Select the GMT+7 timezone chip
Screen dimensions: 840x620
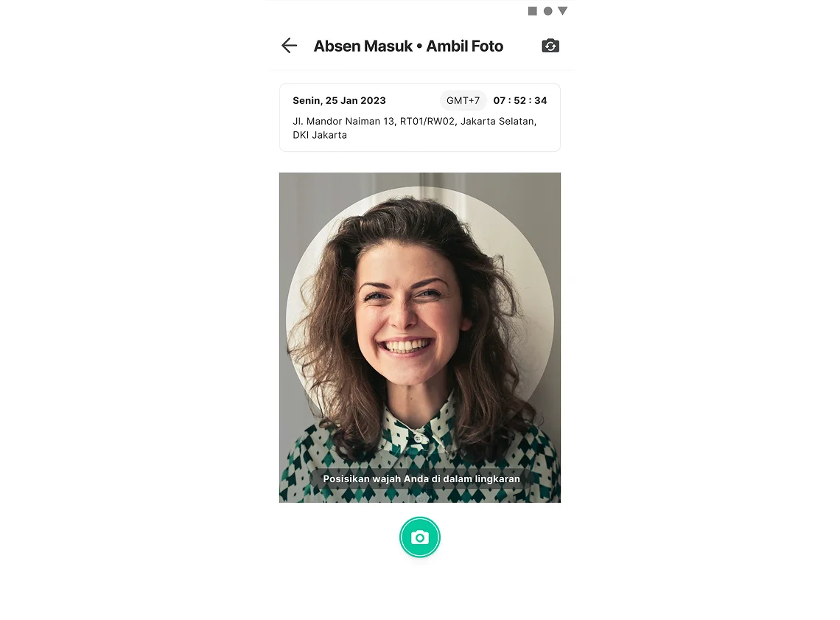pos(463,100)
